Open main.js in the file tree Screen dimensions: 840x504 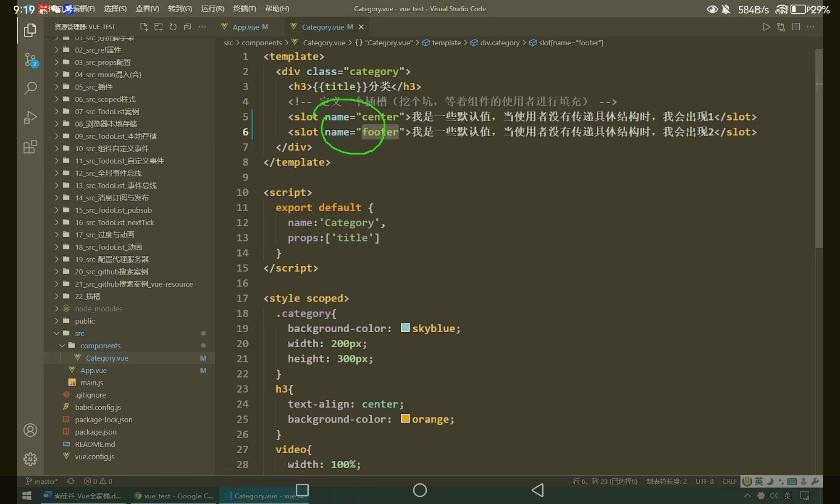point(92,383)
